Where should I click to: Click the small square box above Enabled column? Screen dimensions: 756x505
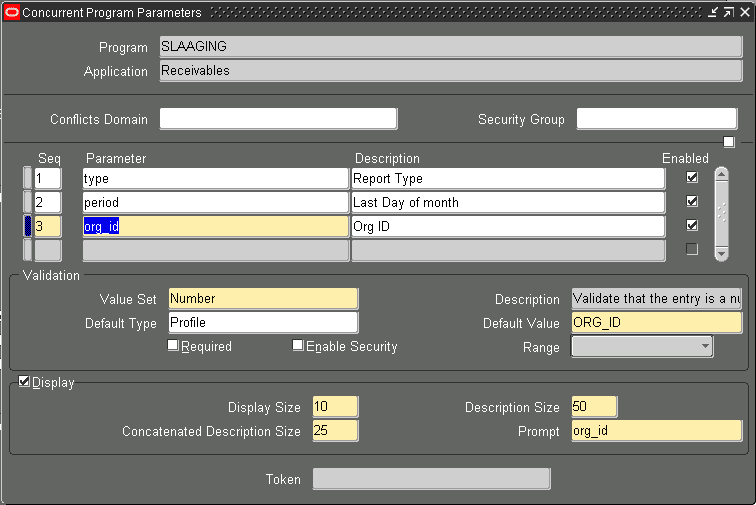tap(728, 142)
